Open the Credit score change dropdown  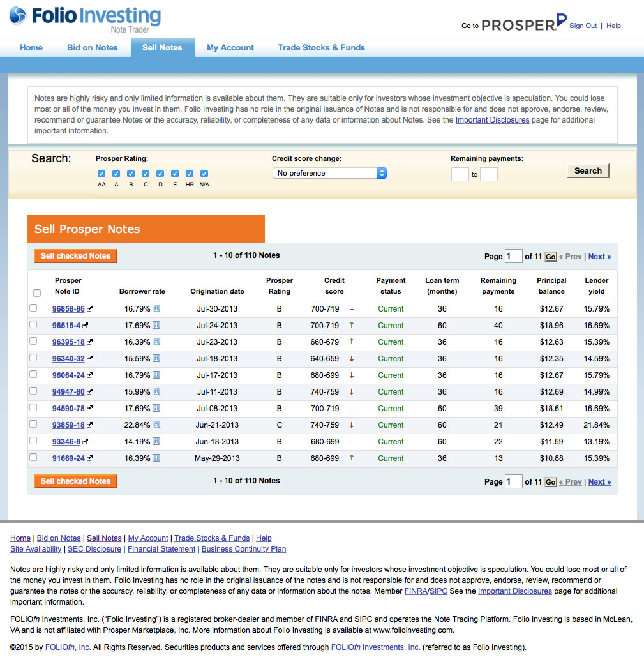329,173
